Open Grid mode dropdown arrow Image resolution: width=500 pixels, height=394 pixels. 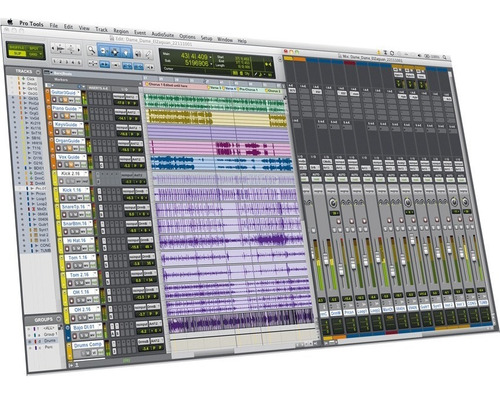41,54
